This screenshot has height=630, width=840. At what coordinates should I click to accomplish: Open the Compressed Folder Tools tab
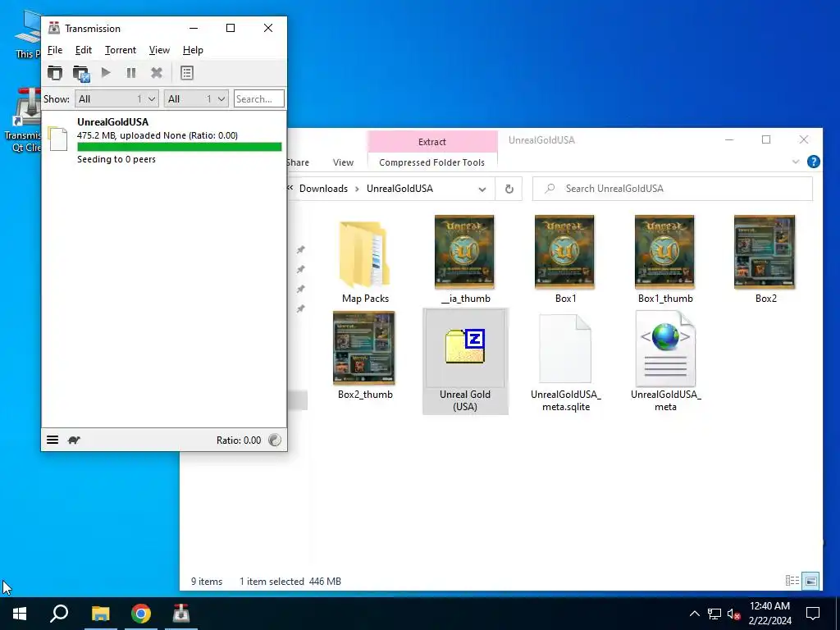coord(431,162)
